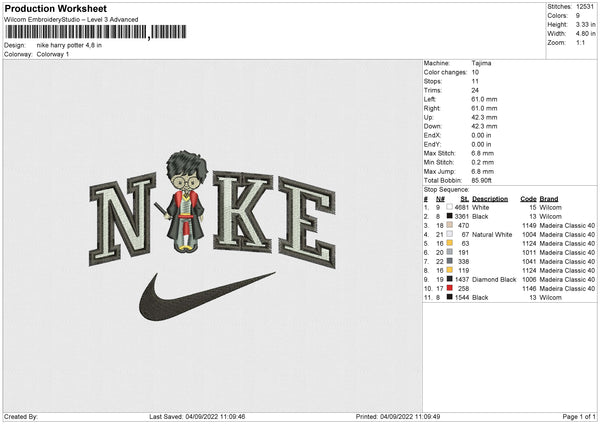Pick the tan swatch beside 470 stitches
The height and width of the screenshot is (424, 600).
pos(450,225)
